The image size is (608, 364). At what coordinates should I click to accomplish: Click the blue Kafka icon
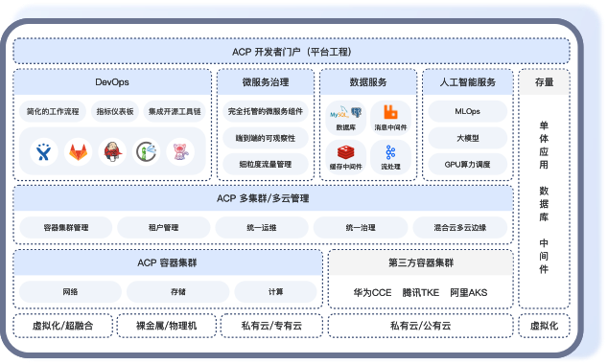(390, 152)
